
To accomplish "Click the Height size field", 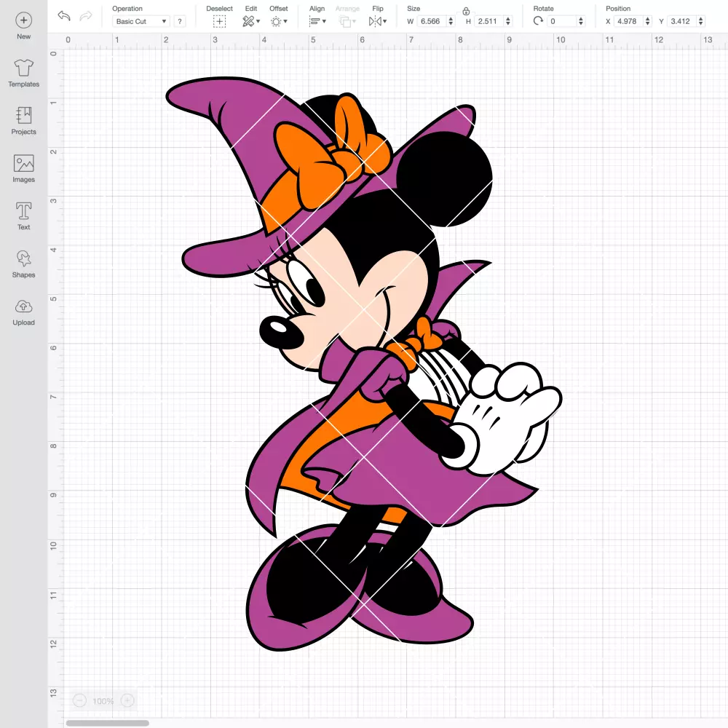I will [489, 21].
